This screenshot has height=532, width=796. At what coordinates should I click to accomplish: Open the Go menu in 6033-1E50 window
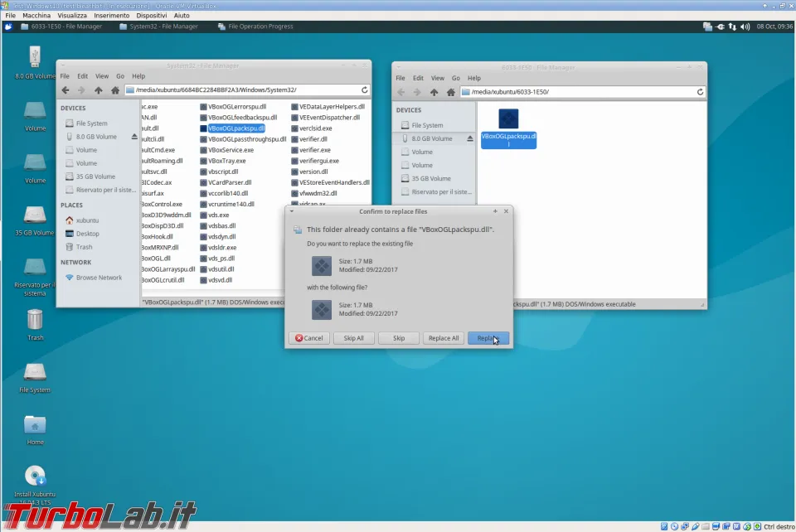point(456,78)
